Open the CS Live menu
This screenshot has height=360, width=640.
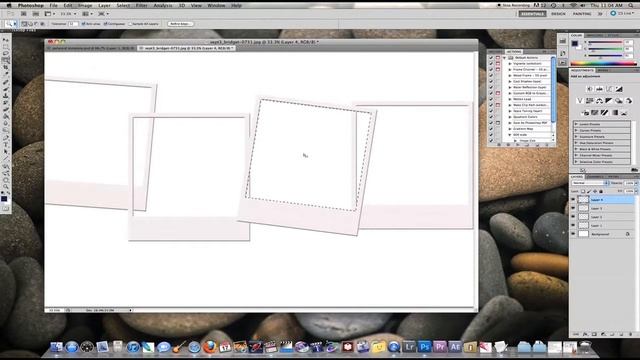point(622,13)
